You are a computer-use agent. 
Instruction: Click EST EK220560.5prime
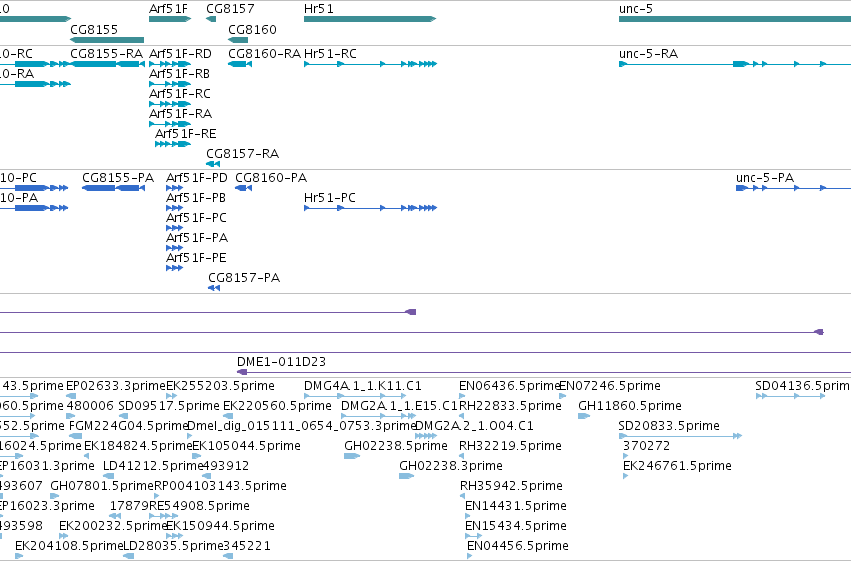coord(277,406)
